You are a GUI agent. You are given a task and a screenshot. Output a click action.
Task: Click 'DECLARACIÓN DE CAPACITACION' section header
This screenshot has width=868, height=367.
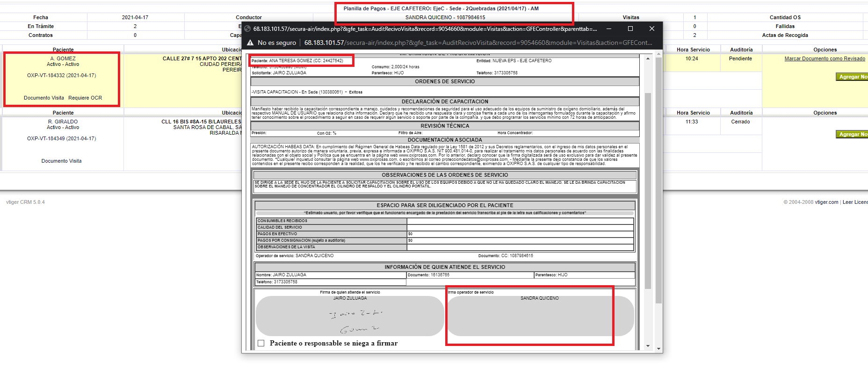(445, 101)
